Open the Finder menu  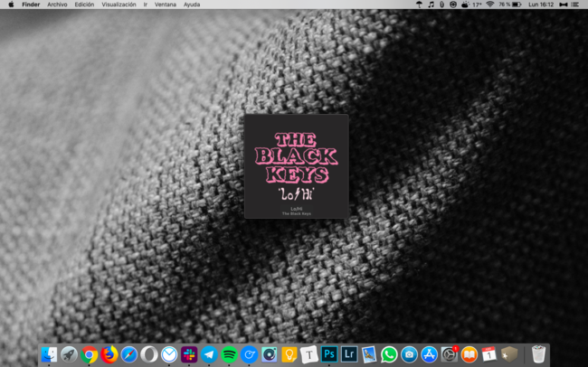pyautogui.click(x=31, y=5)
